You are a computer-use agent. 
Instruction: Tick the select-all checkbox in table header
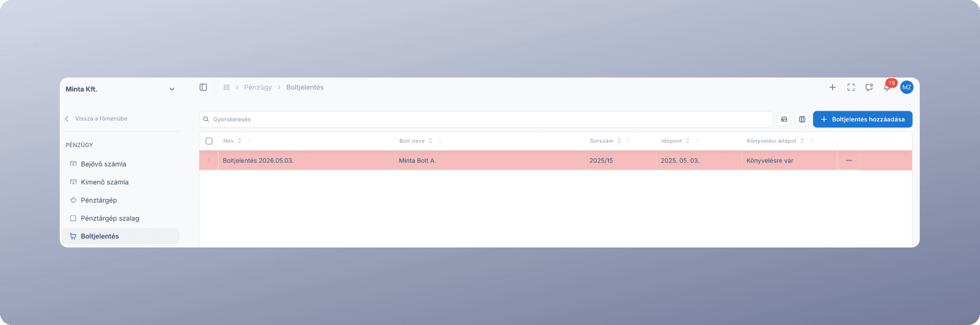point(209,141)
